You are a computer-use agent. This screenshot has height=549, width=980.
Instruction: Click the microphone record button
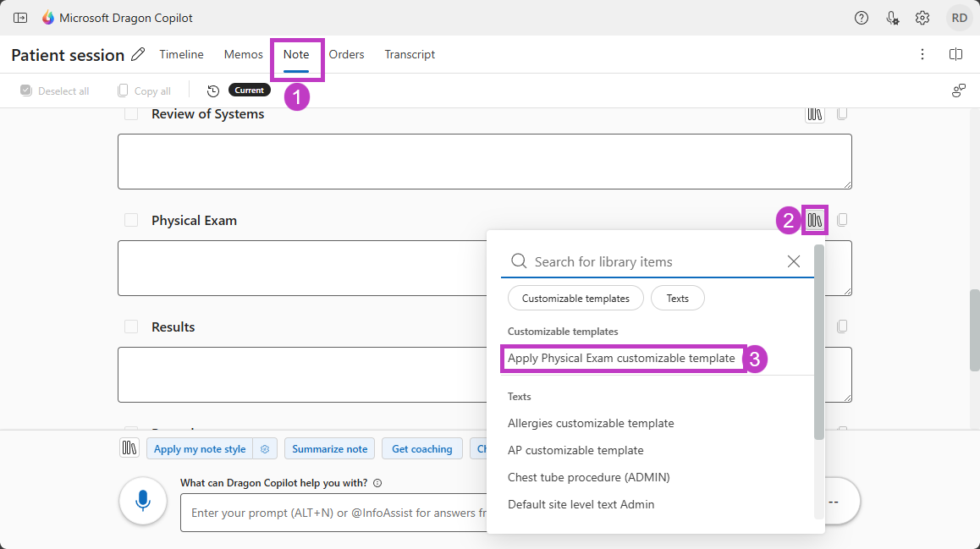[x=143, y=501]
